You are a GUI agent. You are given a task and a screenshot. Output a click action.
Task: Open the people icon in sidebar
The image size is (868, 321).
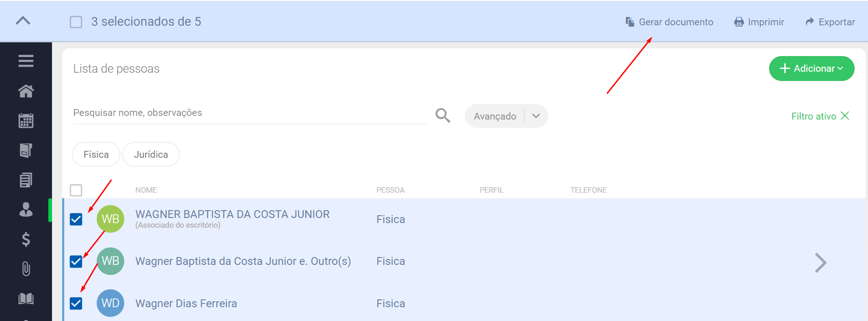[x=26, y=210]
